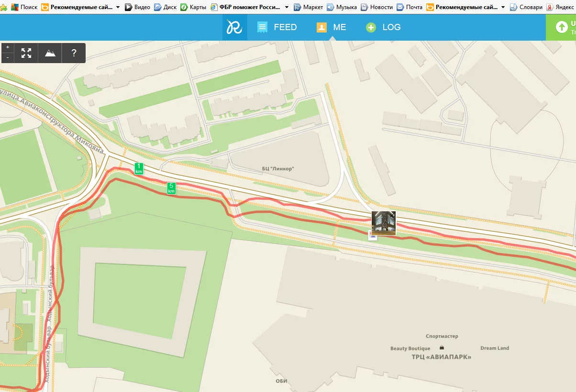This screenshot has width=576, height=392.
Task: Open first Рекомендуемые сайты bookmark folder
Action: click(x=77, y=7)
